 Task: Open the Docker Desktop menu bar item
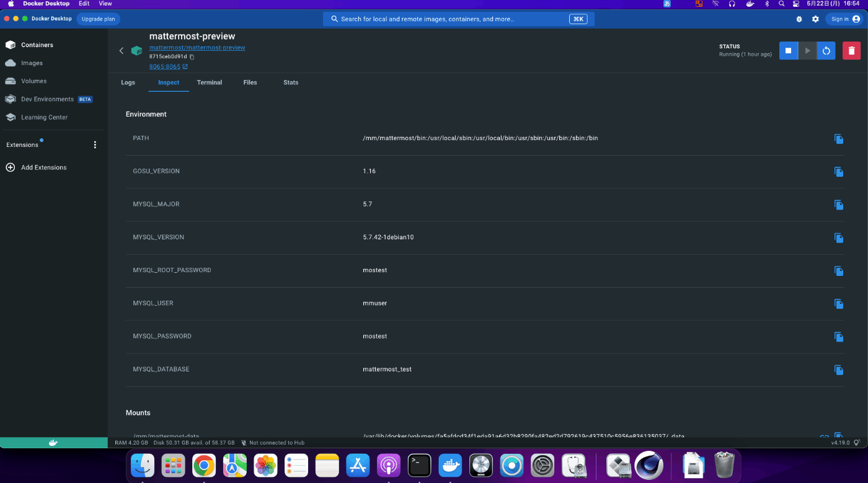(46, 4)
